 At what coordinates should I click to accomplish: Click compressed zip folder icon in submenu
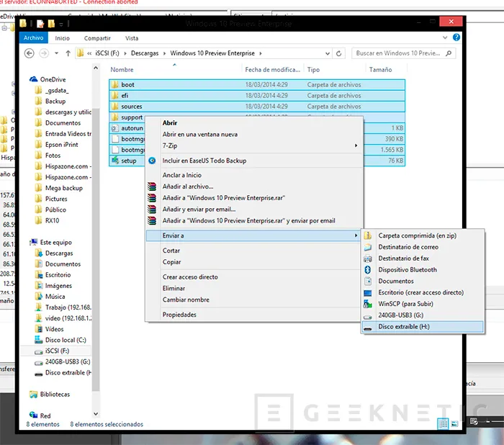click(368, 235)
